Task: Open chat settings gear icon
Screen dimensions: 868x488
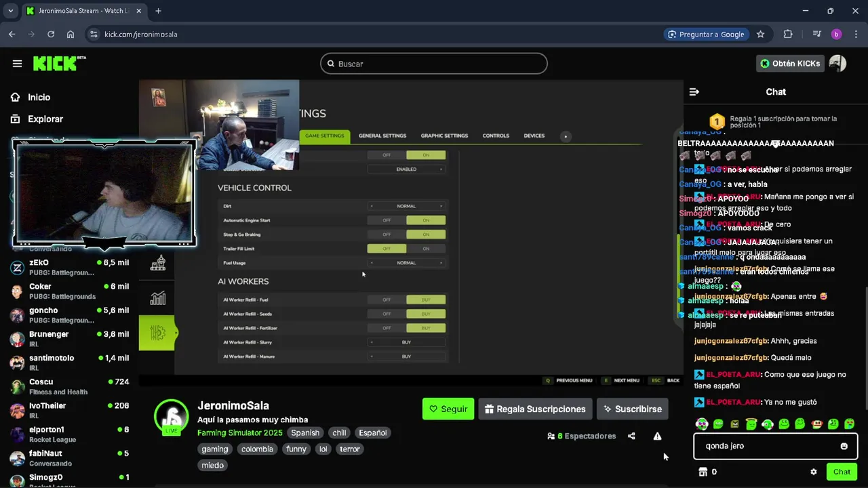Action: tap(814, 472)
